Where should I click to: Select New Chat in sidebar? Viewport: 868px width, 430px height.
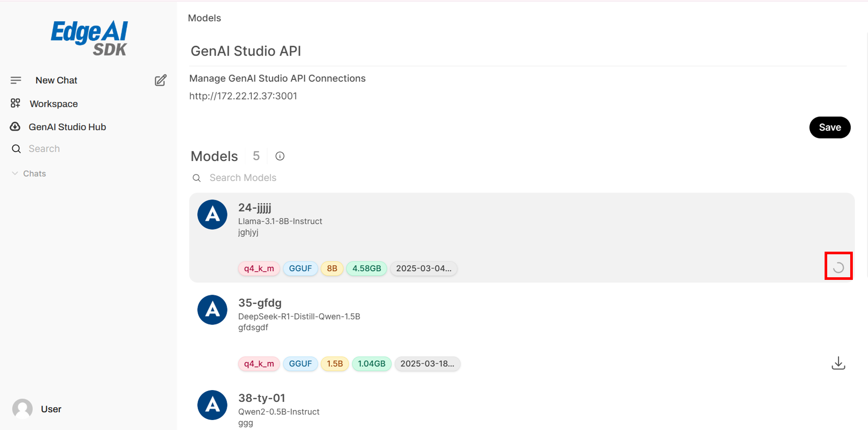(56, 80)
